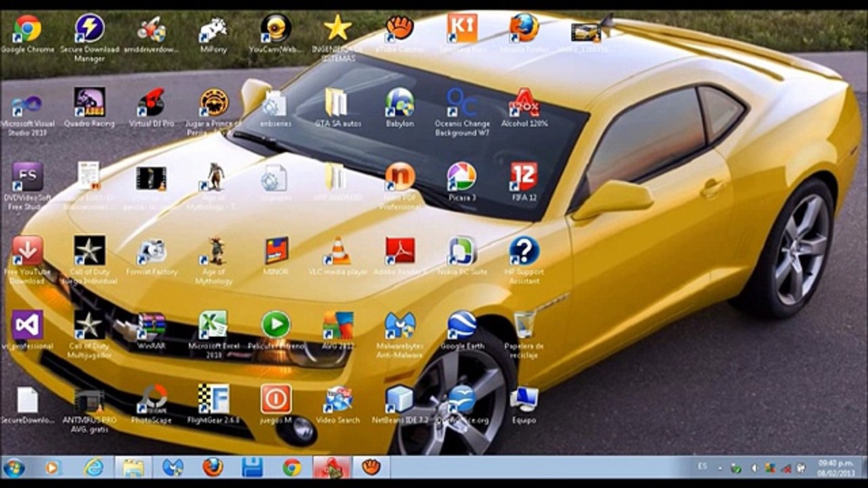This screenshot has width=868, height=488.
Task: Launch FlightGear 2.6.0 shortcut
Action: [x=214, y=399]
